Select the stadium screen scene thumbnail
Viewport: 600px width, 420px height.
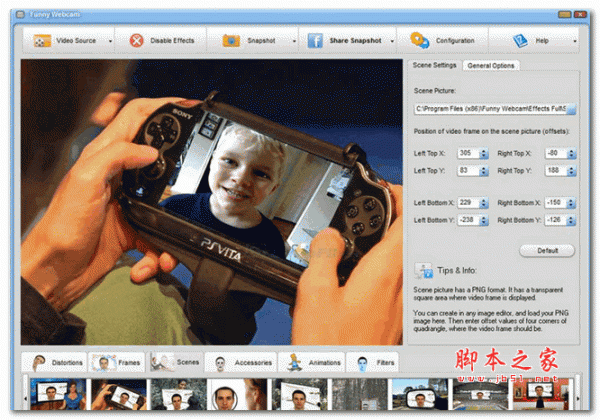[x=480, y=394]
